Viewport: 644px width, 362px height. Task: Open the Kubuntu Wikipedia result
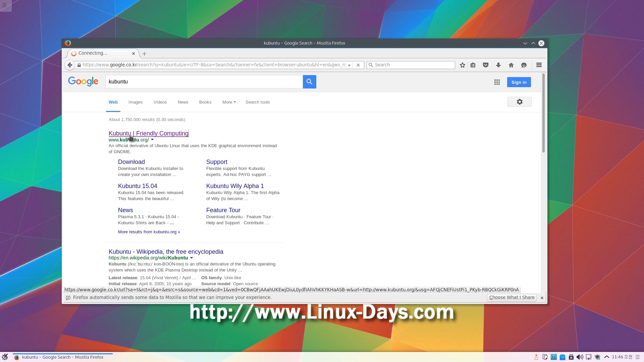pyautogui.click(x=166, y=252)
